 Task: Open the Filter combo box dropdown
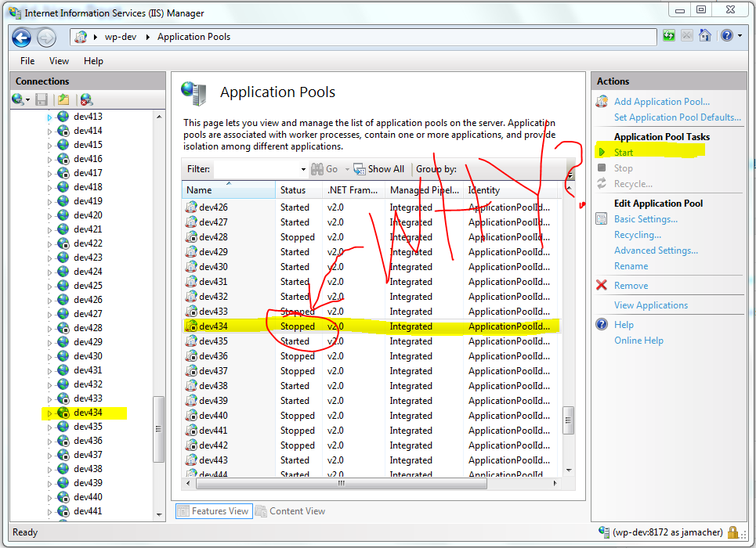[303, 169]
